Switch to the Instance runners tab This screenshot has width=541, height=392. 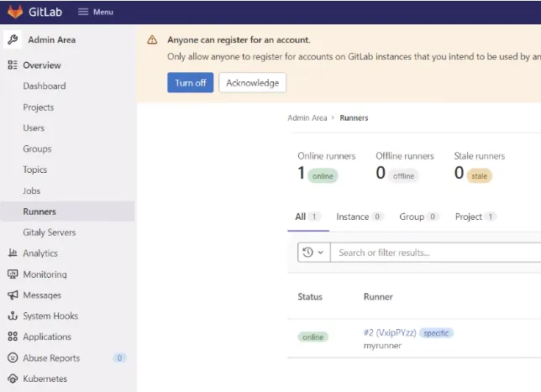(x=360, y=217)
